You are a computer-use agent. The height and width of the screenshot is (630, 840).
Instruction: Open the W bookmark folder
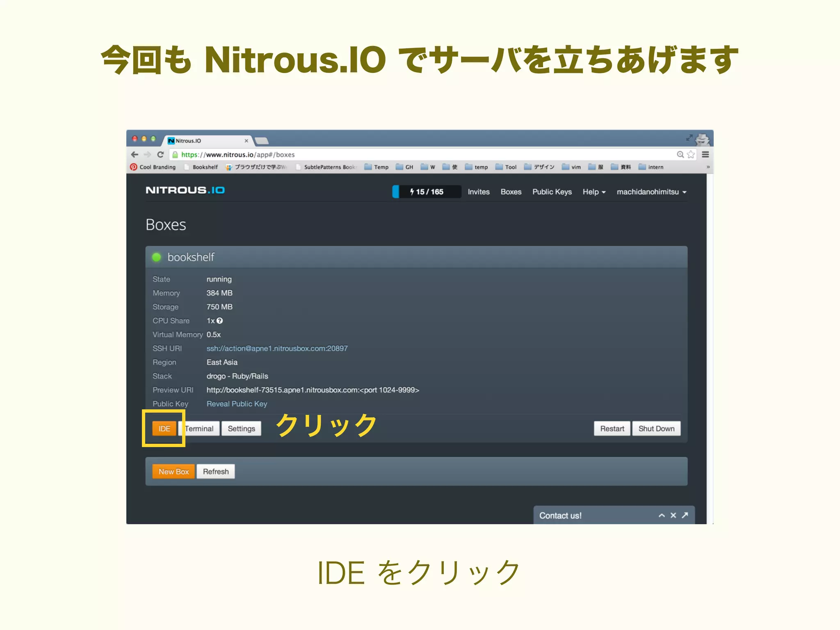click(428, 167)
